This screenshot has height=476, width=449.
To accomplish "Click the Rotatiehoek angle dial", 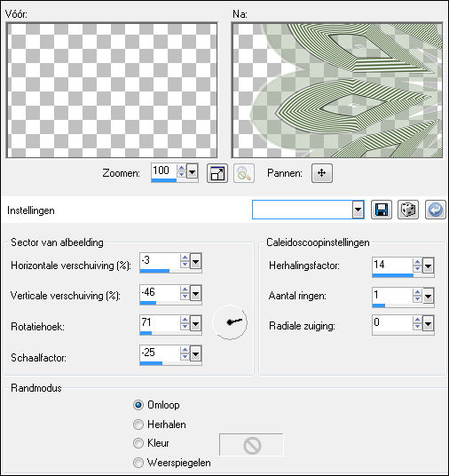I will (230, 322).
